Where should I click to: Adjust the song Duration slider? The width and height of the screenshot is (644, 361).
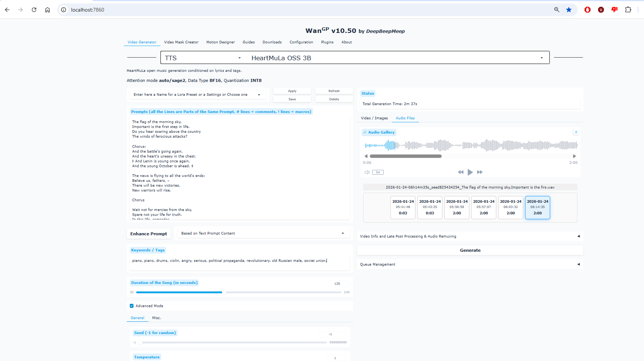[239, 293]
